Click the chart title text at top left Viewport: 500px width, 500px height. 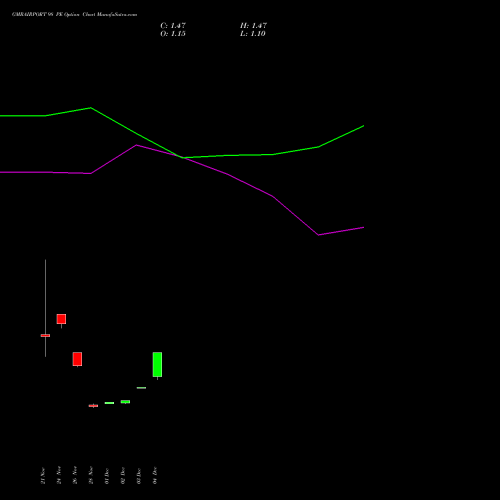click(74, 15)
